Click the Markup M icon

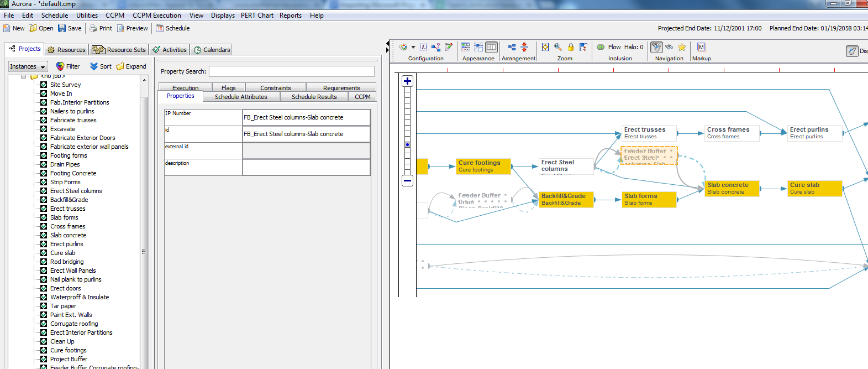[x=701, y=48]
